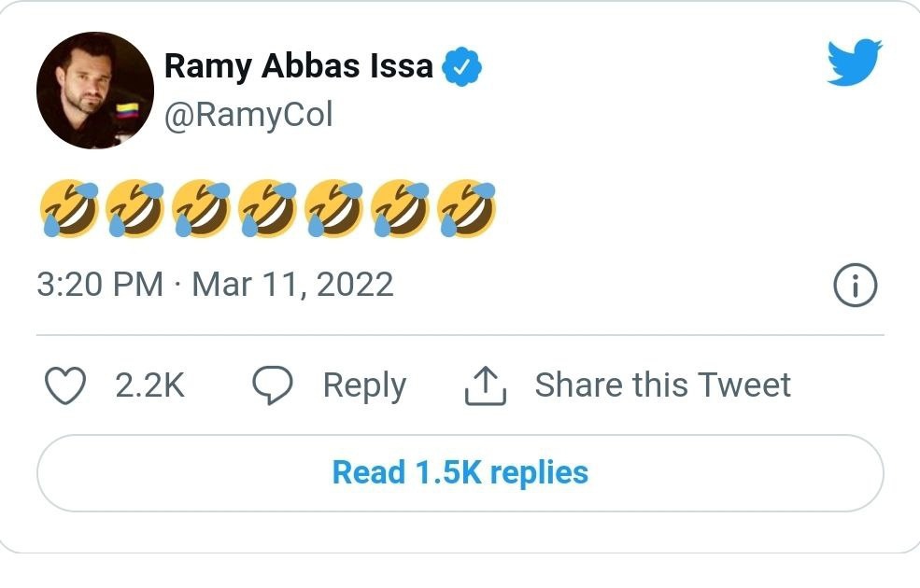Click the share arrow icon

click(486, 385)
